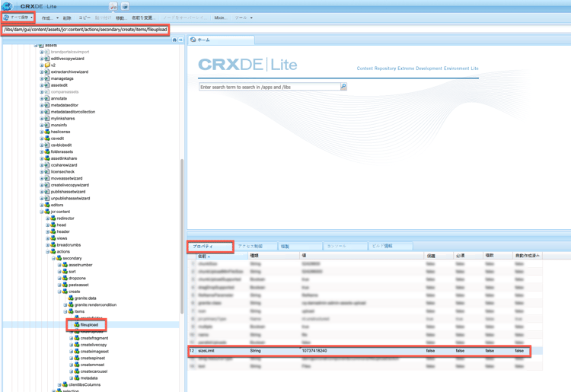
Task: Click the assetnumber node icon
Action: click(65, 265)
